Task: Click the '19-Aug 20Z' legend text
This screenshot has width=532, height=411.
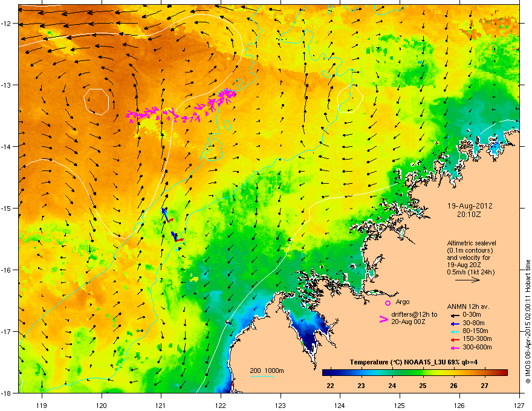Action: [464, 265]
